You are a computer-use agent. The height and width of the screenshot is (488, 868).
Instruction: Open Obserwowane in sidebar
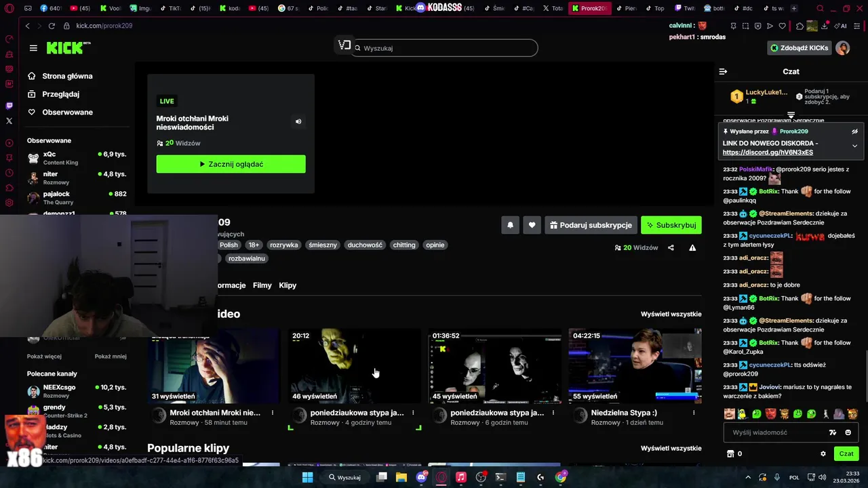coord(60,112)
